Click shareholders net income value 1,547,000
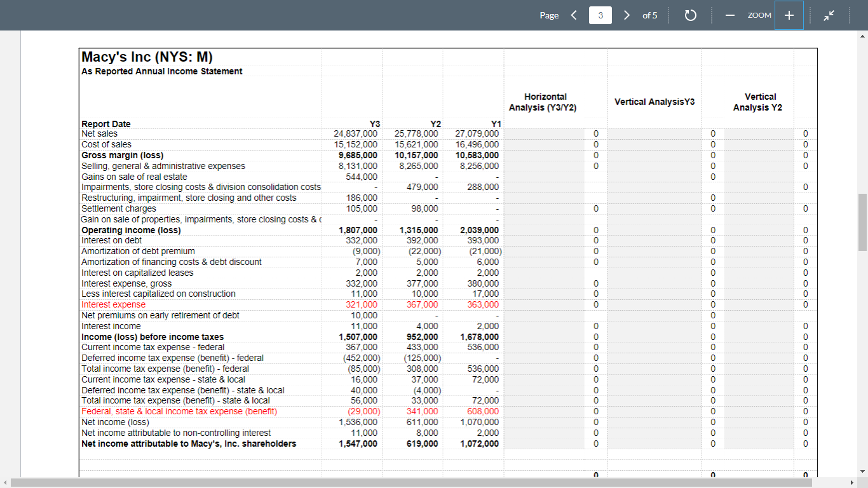 (358, 444)
